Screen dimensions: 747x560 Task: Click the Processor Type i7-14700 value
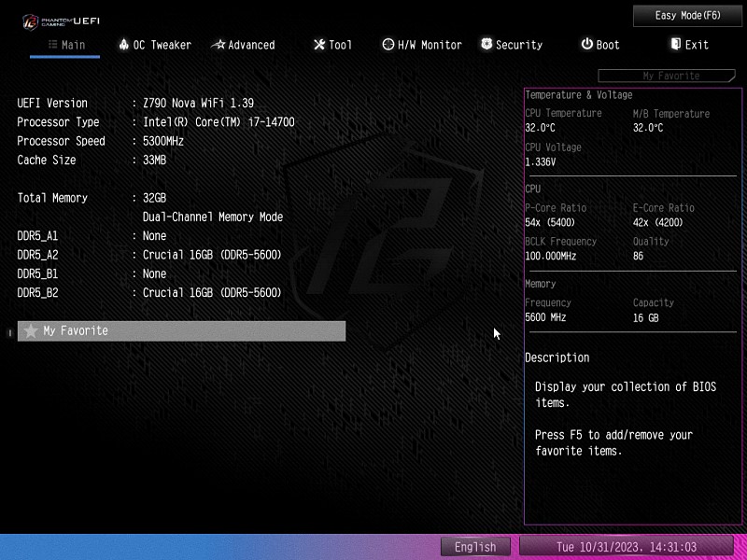(x=218, y=122)
